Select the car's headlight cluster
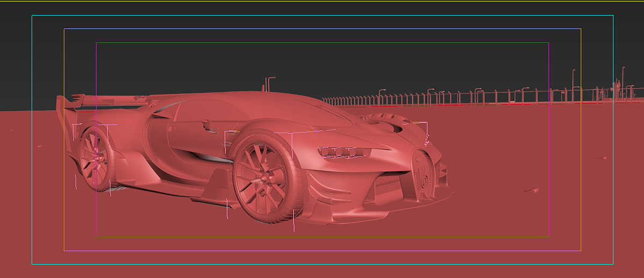 click(344, 151)
